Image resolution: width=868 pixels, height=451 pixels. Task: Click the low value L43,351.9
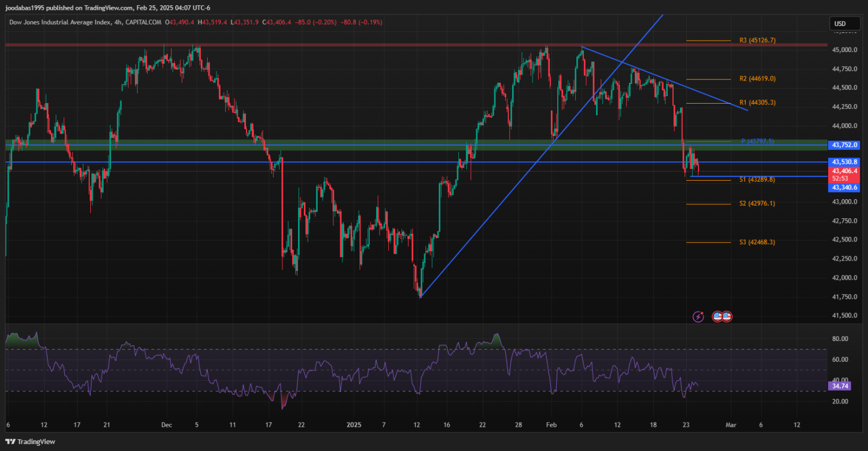pos(245,22)
